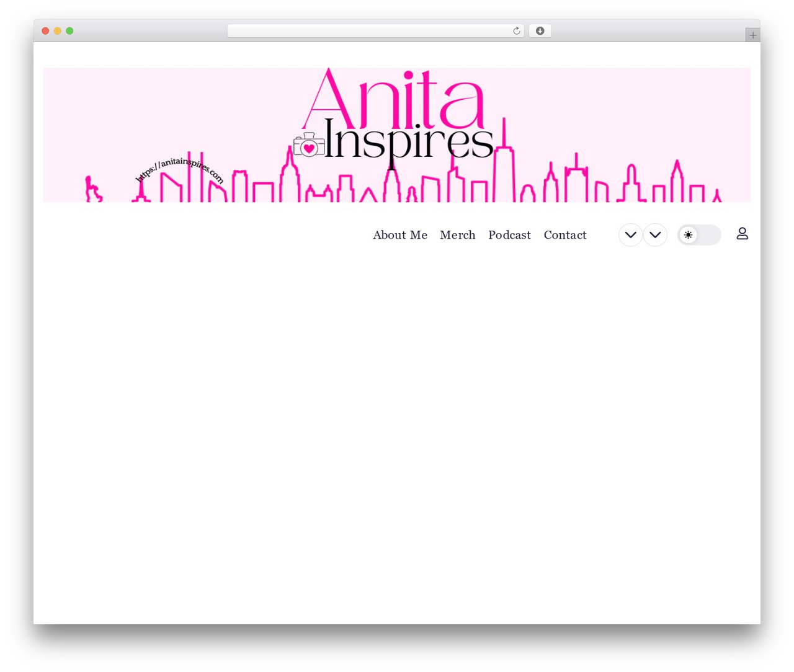Maximize the window using the green button
Image resolution: width=794 pixels, height=672 pixels.
[69, 31]
